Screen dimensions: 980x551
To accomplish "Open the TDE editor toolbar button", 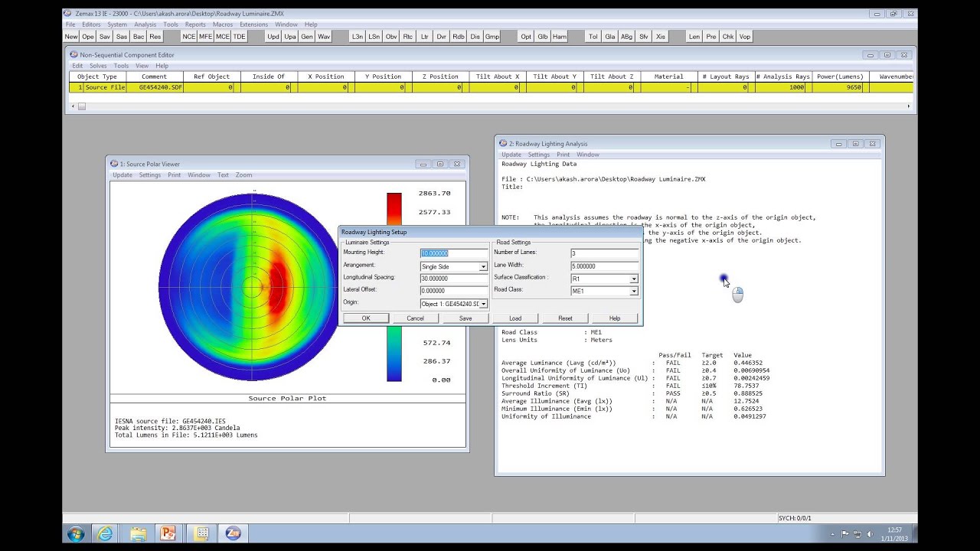I will pyautogui.click(x=240, y=37).
